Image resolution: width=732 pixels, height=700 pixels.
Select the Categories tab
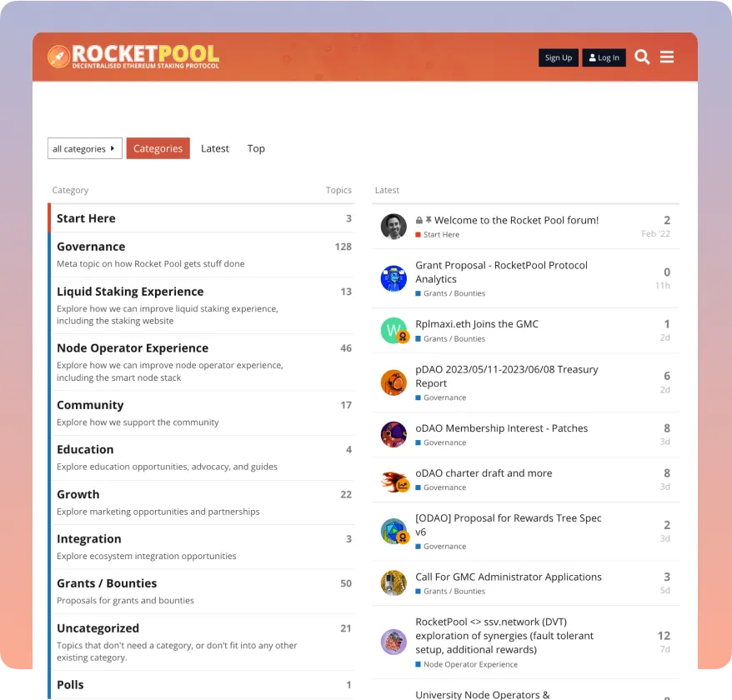158,148
